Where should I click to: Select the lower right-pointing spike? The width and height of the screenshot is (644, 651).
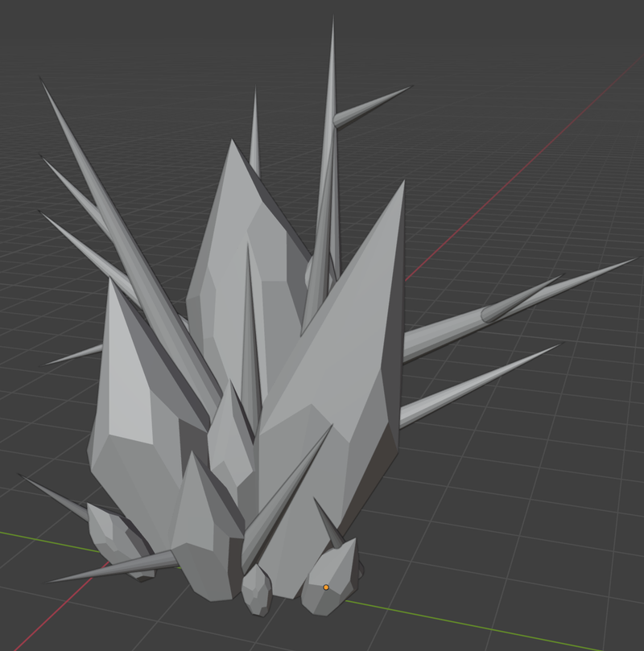(483, 378)
